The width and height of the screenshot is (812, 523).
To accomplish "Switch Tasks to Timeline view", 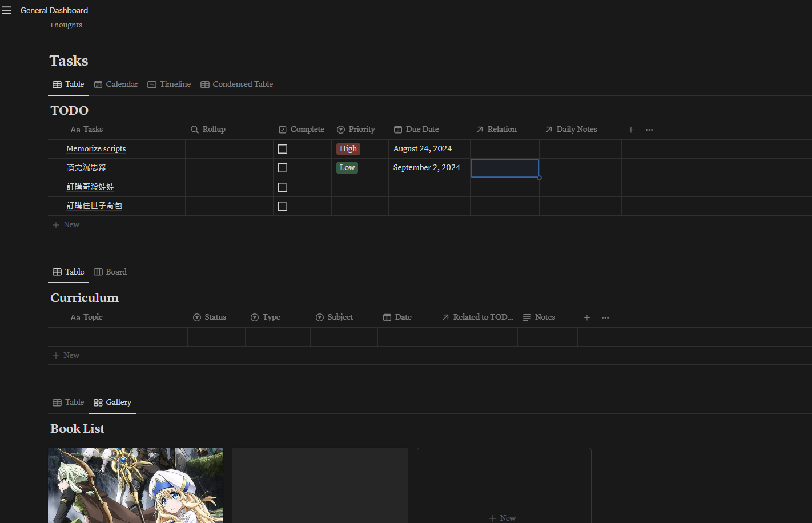I will [x=169, y=84].
